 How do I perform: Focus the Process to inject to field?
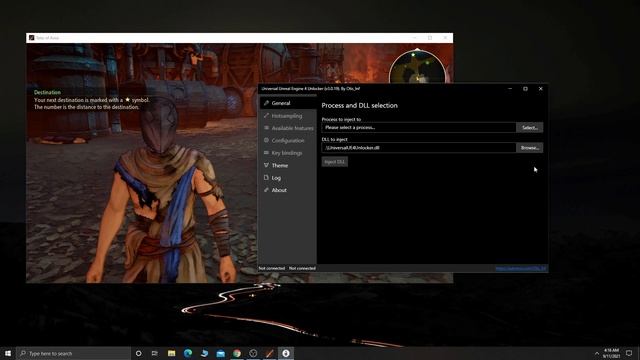(x=419, y=127)
